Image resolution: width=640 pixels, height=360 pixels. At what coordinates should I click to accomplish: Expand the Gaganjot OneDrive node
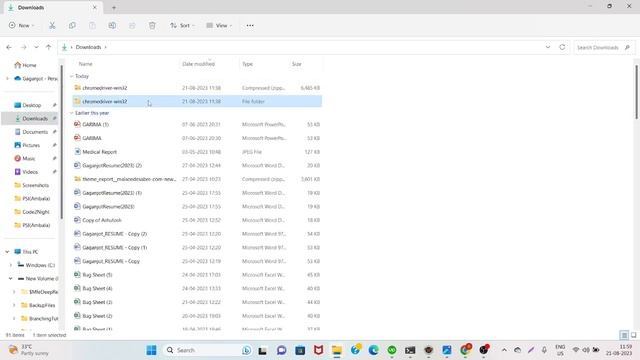pyautogui.click(x=7, y=78)
